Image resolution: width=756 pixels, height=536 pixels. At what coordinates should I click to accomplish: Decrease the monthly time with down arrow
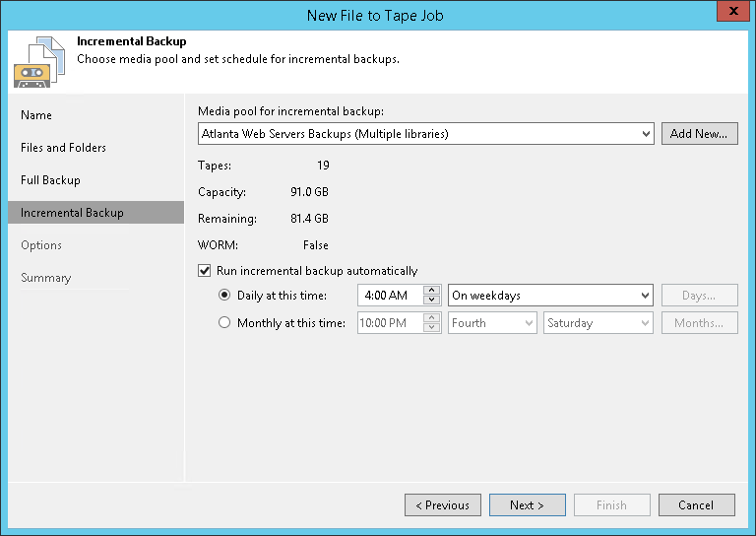432,327
